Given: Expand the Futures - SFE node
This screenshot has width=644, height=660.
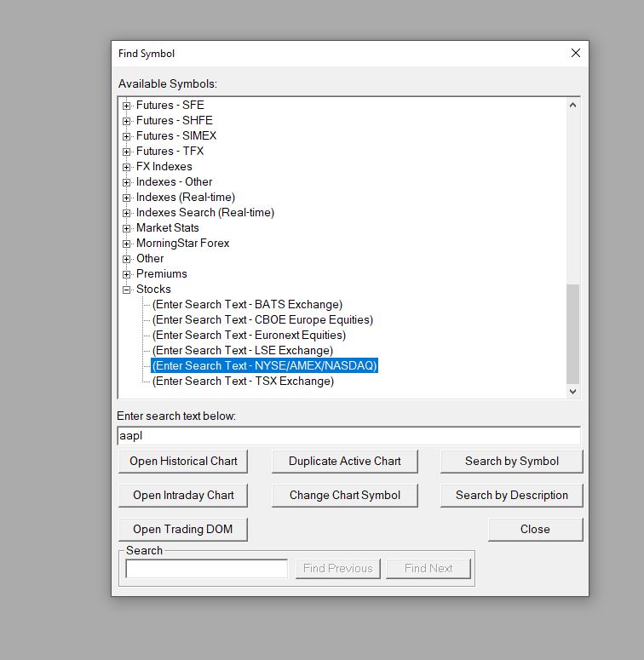Looking at the screenshot, I should pyautogui.click(x=126, y=106).
